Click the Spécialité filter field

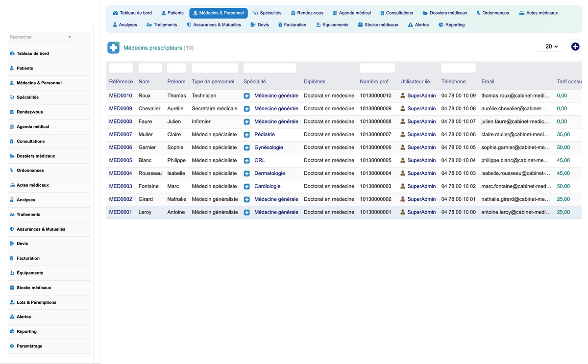pyautogui.click(x=269, y=68)
